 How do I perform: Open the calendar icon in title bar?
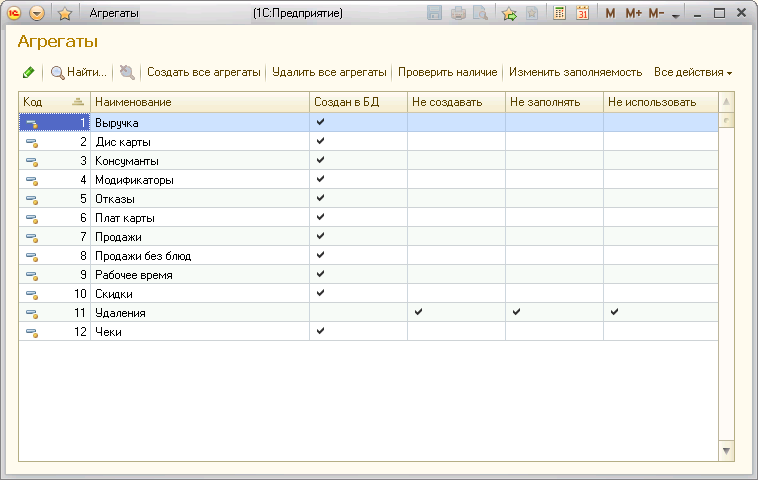point(583,14)
